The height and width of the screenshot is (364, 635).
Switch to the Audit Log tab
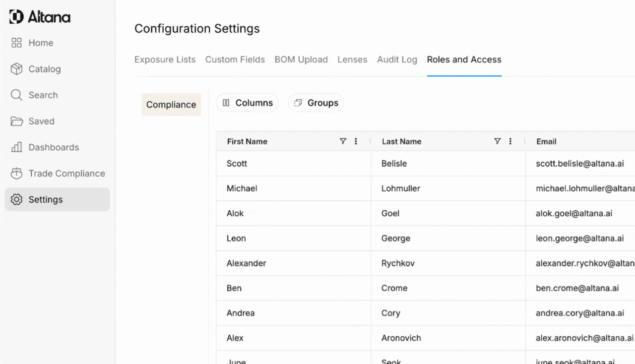coord(397,60)
